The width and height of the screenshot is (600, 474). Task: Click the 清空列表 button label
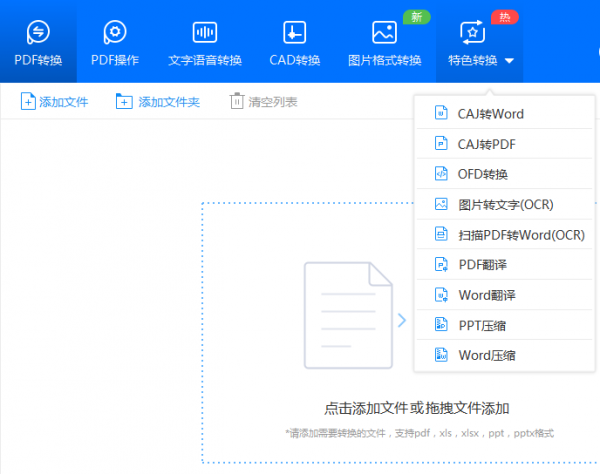(272, 102)
